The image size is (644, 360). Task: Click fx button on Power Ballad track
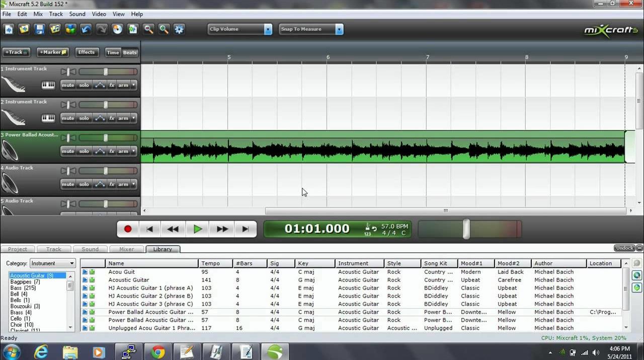pyautogui.click(x=112, y=151)
